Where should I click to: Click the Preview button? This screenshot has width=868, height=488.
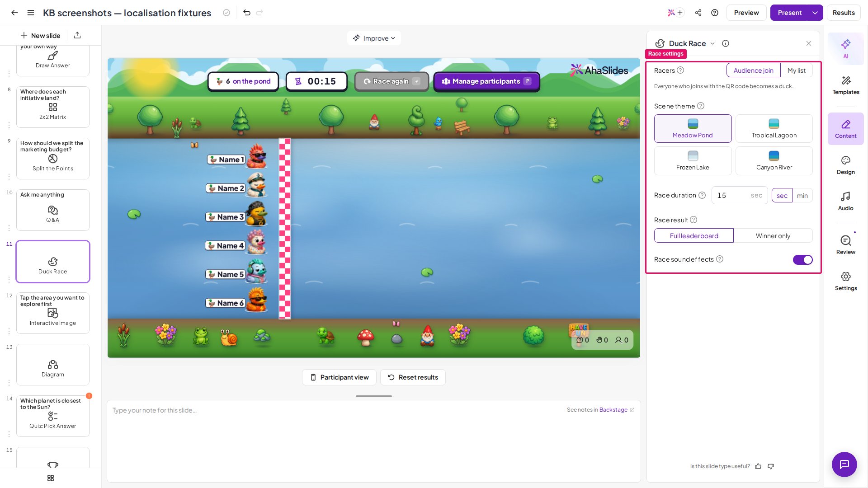[x=746, y=13]
